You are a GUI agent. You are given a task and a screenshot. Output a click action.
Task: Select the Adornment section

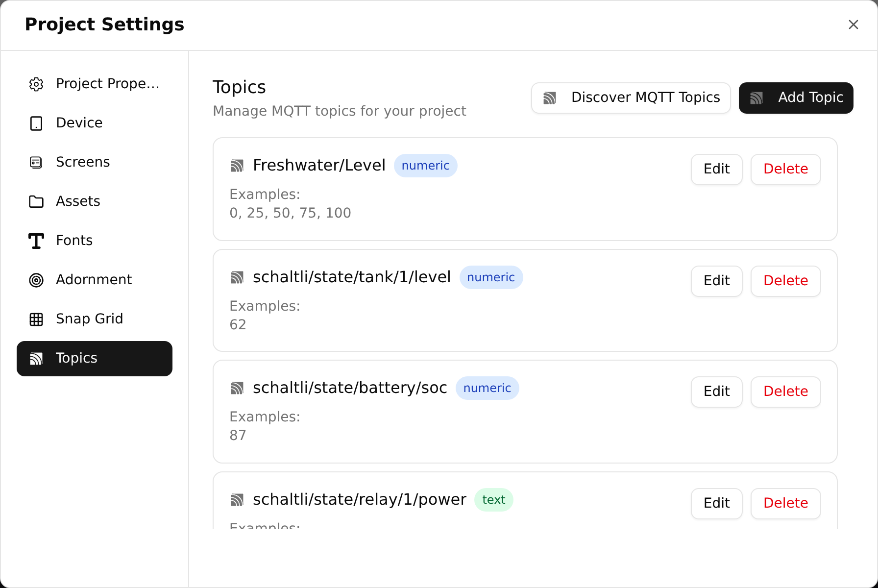tap(95, 280)
